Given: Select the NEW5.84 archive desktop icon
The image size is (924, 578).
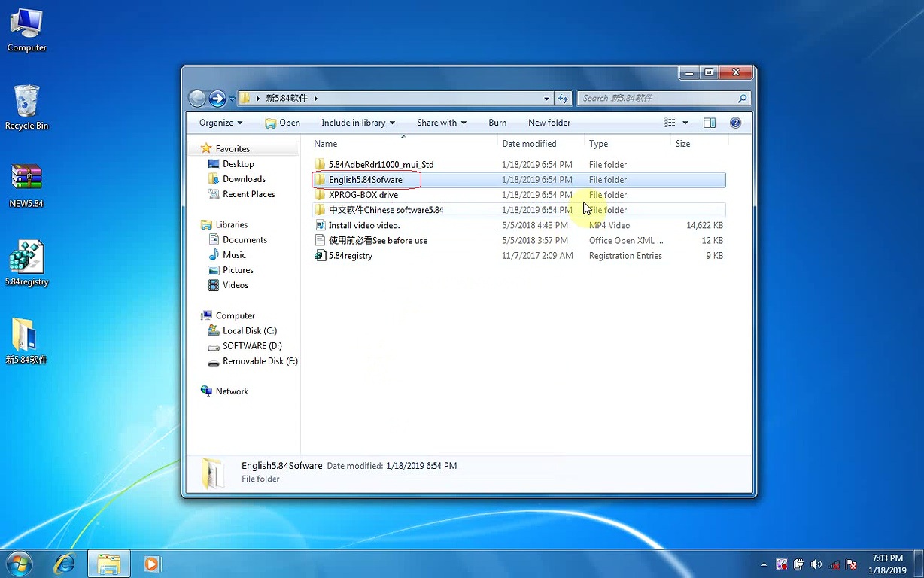Looking at the screenshot, I should [x=26, y=186].
